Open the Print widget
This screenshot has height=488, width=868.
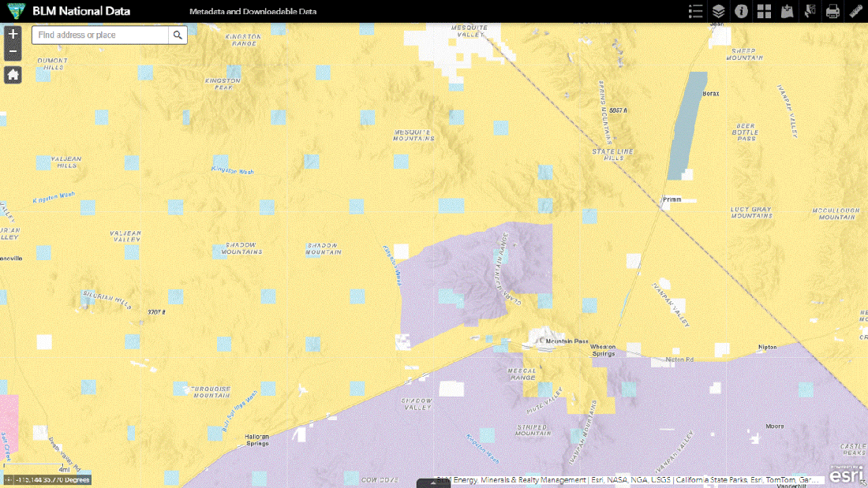pyautogui.click(x=832, y=11)
